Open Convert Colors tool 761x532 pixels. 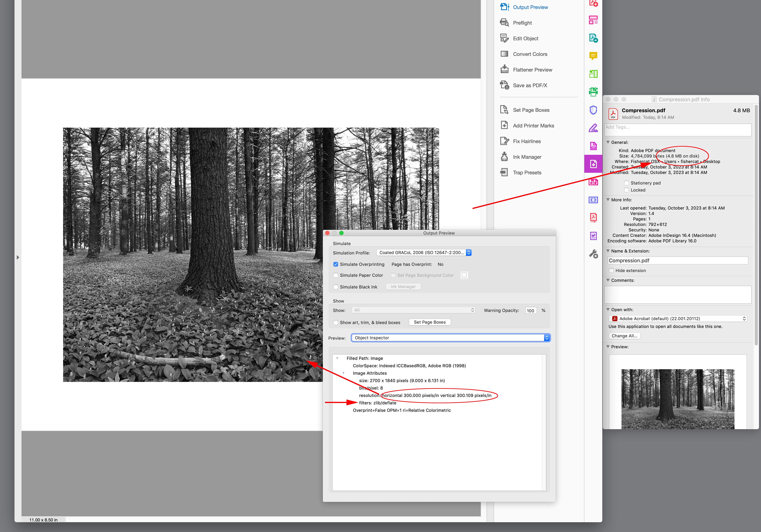point(530,54)
